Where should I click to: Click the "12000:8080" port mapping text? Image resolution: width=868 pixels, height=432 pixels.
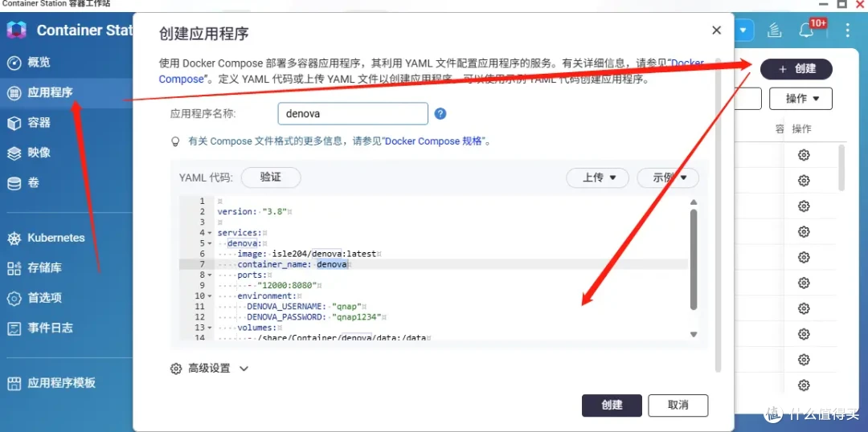pos(287,285)
